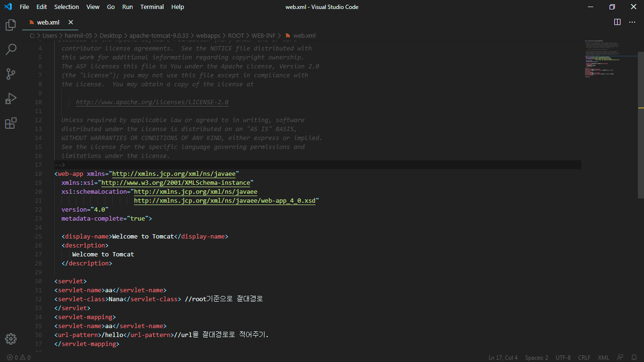This screenshot has height=362, width=644.
Task: Click the web-app_4_0.xsd URL link
Action: point(225,200)
